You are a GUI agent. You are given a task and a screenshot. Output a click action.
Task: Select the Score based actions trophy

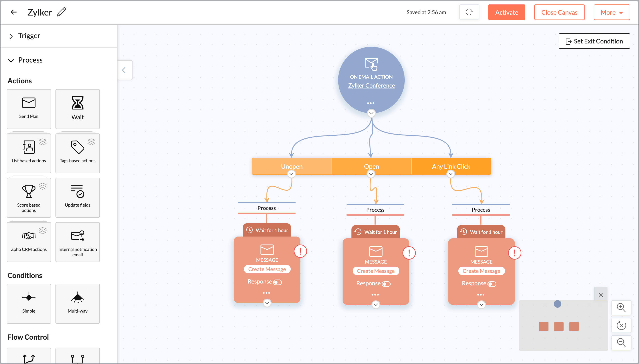pos(29,192)
